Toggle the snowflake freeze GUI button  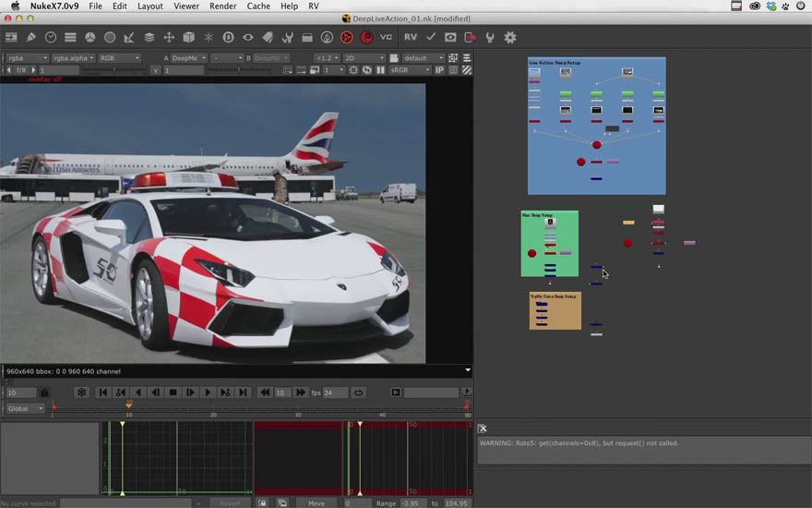tap(82, 393)
